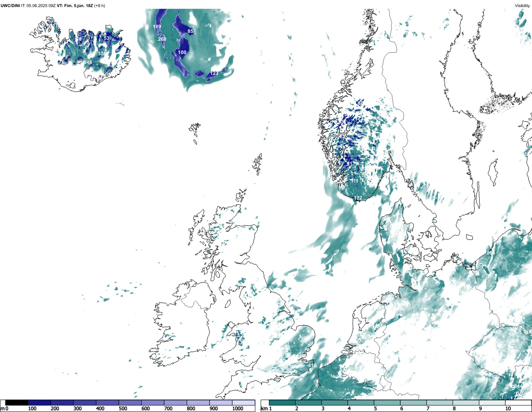This screenshot has height=412, width=532.
Task: Click the black 0–100 m legend segment
Action: coord(17,403)
